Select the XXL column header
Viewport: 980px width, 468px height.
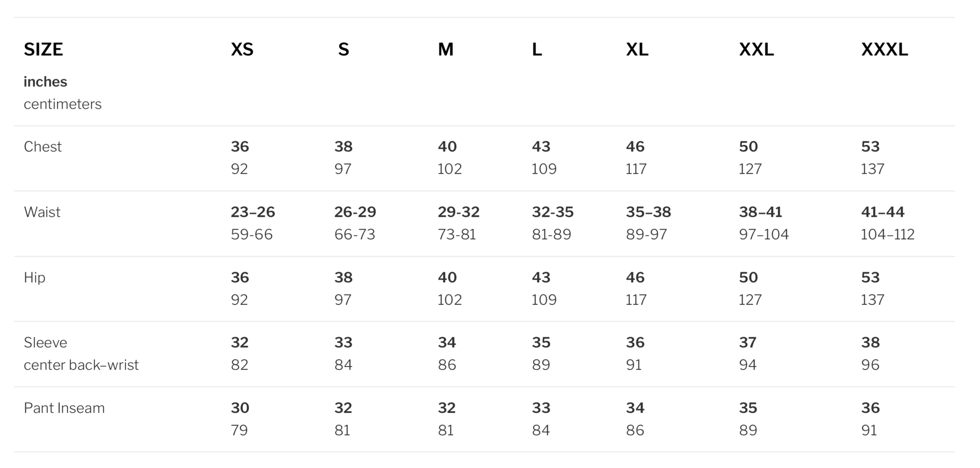click(756, 49)
